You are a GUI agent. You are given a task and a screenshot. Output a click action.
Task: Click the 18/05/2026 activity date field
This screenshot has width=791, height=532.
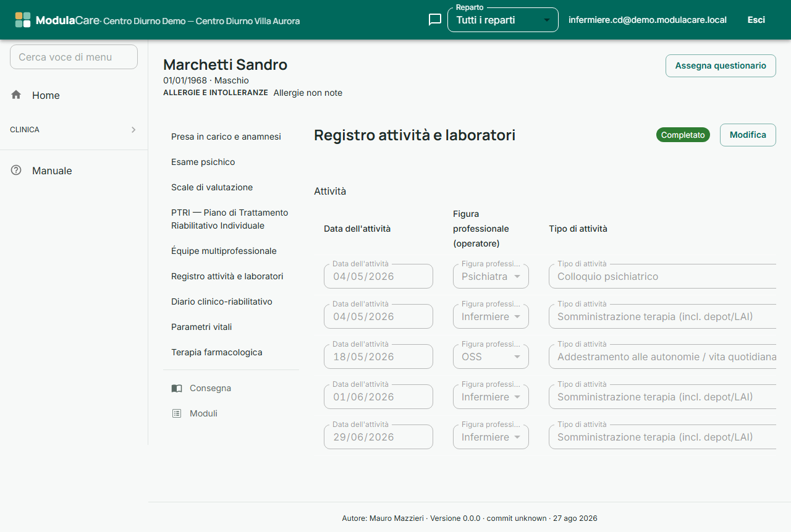(378, 357)
